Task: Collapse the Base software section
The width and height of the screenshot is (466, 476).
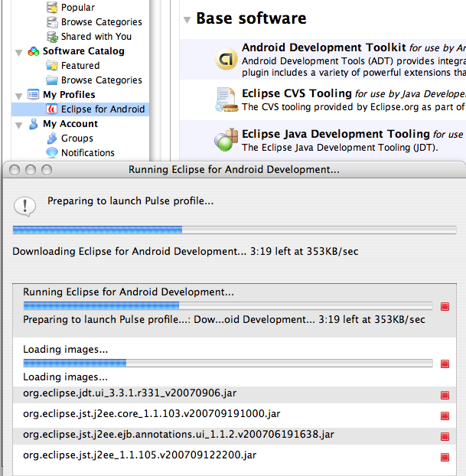Action: pyautogui.click(x=187, y=20)
